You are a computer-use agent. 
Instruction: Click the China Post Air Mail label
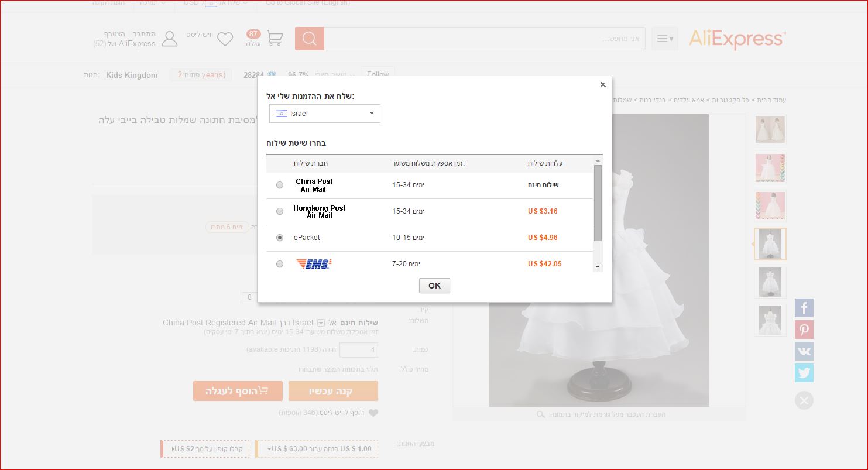(314, 186)
